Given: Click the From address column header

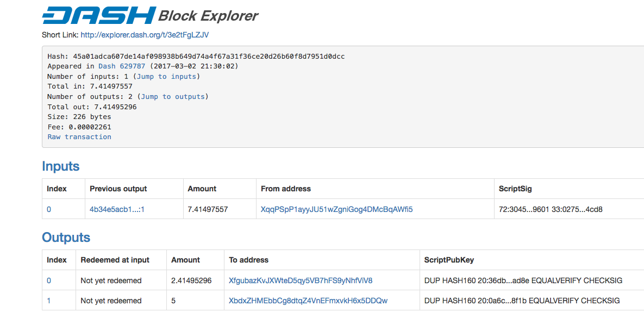Looking at the screenshot, I should 286,189.
